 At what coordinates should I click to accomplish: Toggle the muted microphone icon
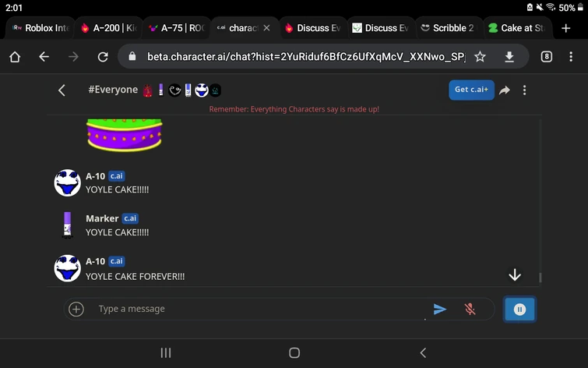click(470, 309)
